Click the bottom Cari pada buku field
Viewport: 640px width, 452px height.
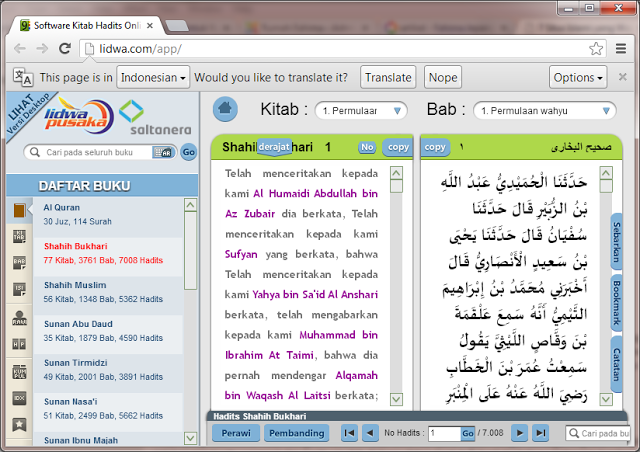(x=598, y=433)
